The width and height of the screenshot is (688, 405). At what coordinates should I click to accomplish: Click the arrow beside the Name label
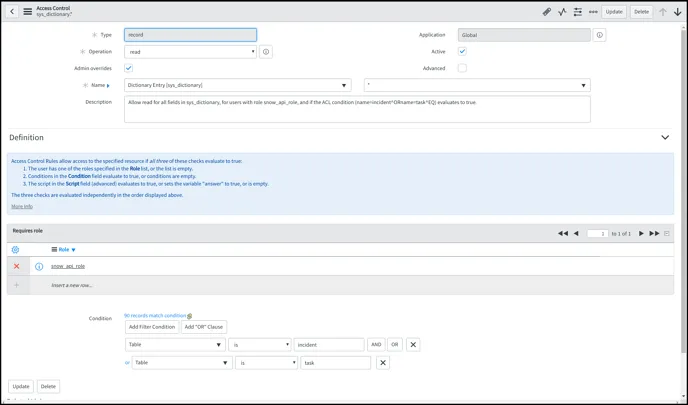108,86
